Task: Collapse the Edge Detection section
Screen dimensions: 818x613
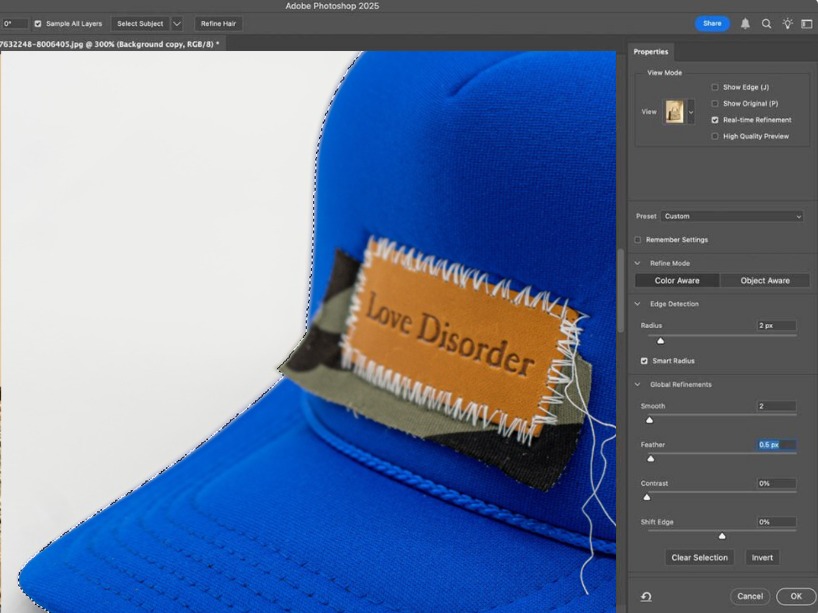Action: click(x=638, y=304)
